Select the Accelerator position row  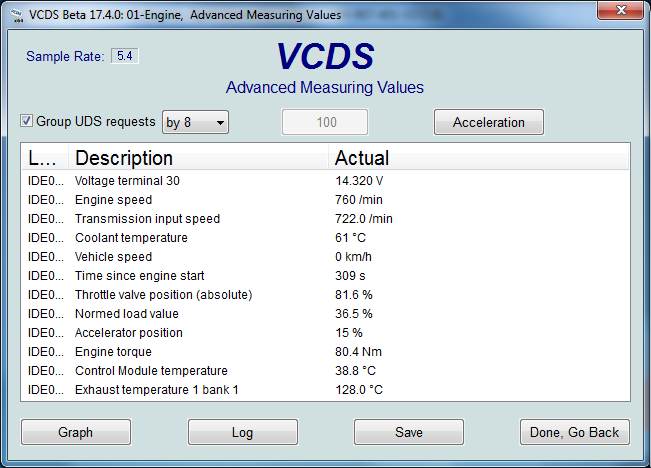tap(326, 333)
